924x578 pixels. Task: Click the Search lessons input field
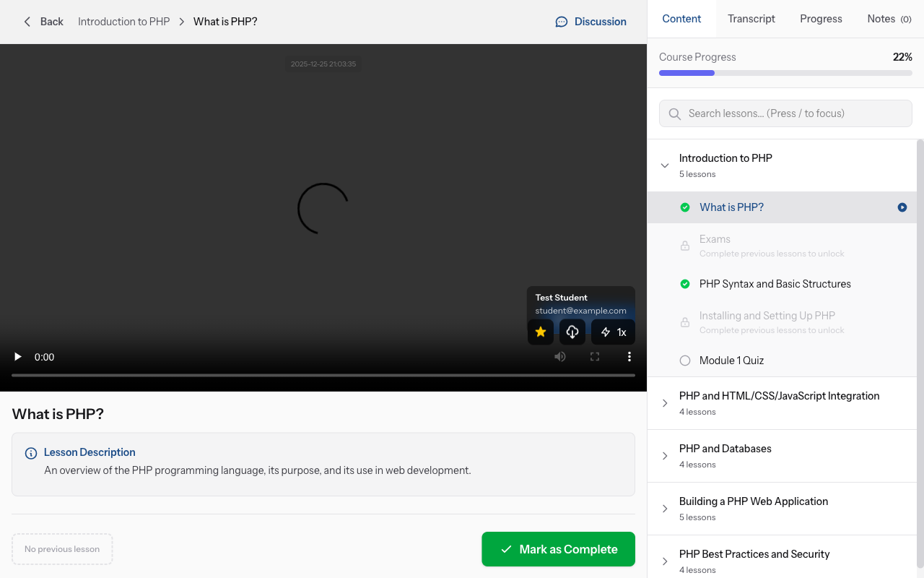coord(785,113)
